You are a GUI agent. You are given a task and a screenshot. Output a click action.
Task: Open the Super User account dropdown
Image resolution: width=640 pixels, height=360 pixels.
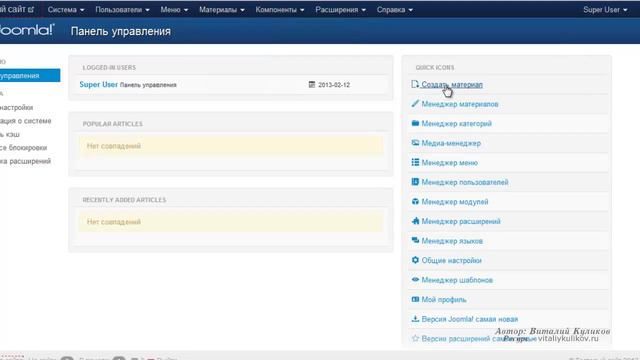coord(605,9)
